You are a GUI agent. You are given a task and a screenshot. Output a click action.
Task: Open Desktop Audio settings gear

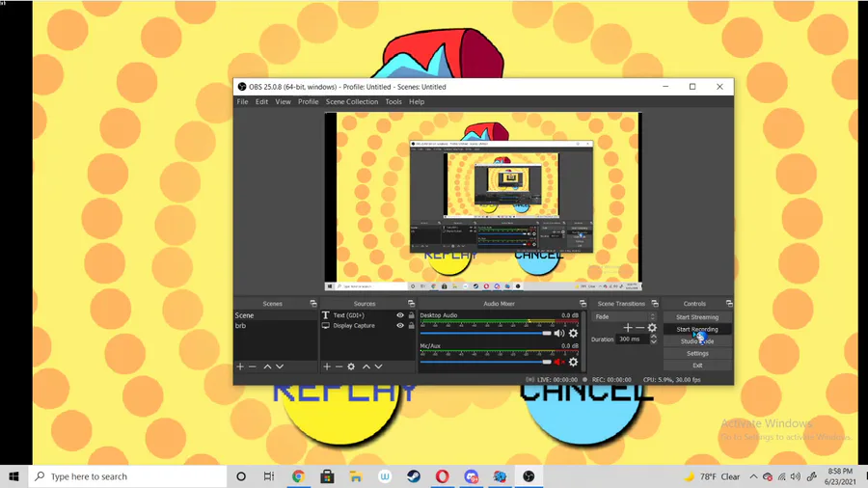coord(573,333)
